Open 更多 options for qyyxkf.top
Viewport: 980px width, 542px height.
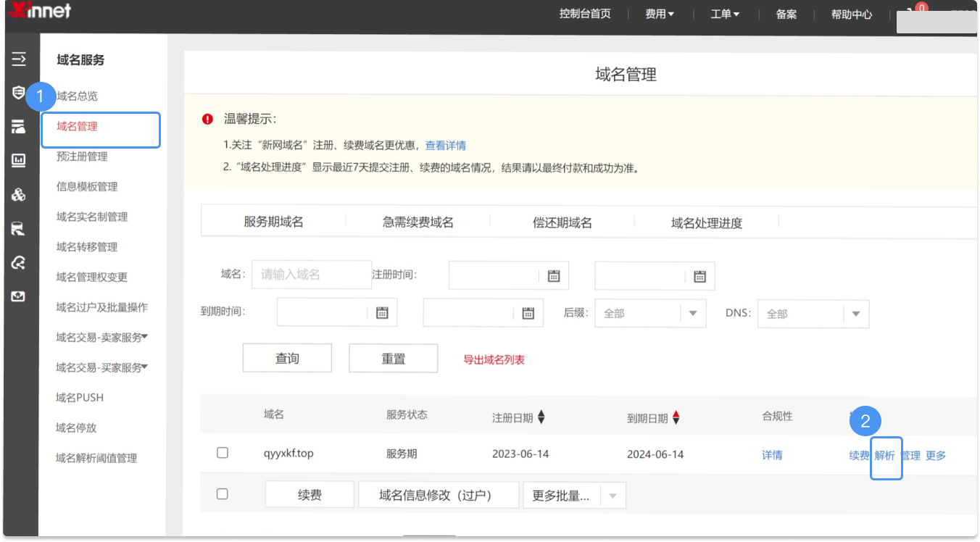936,455
